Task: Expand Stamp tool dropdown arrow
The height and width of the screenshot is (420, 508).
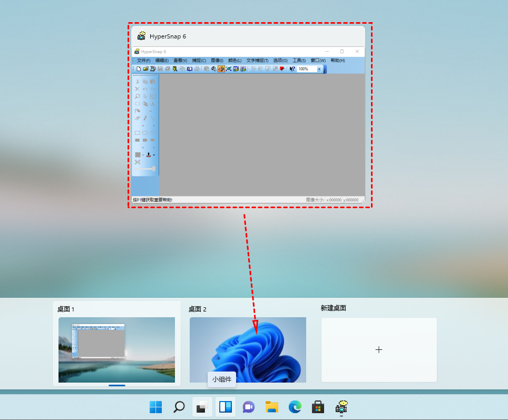Action: [154, 155]
